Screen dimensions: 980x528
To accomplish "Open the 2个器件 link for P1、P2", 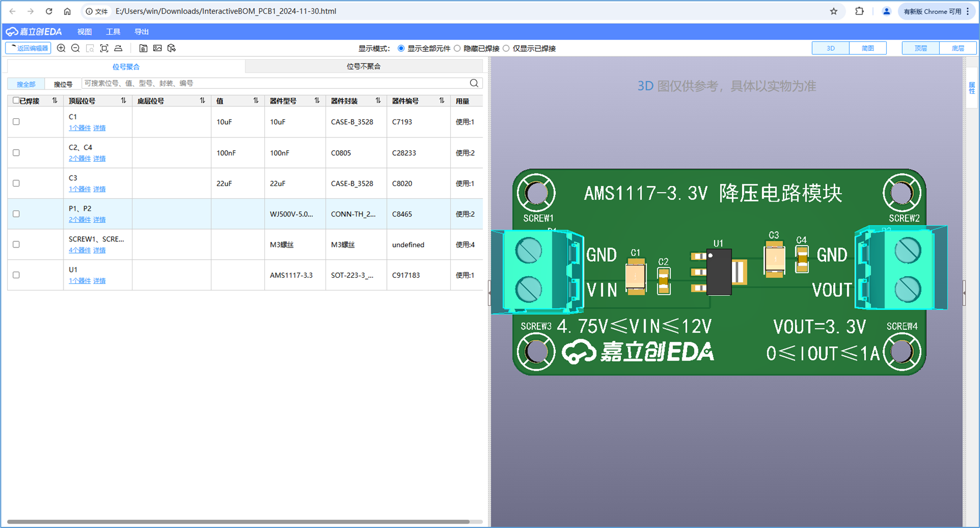I will tap(79, 220).
